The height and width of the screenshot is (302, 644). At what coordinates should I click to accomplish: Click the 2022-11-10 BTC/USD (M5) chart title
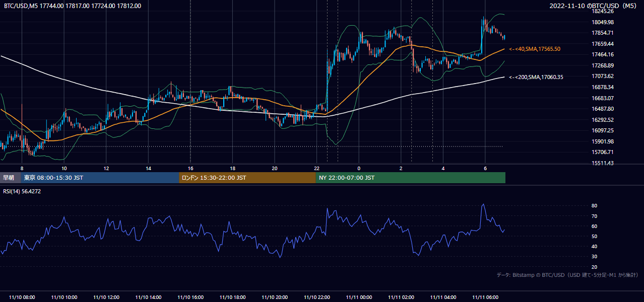click(594, 6)
